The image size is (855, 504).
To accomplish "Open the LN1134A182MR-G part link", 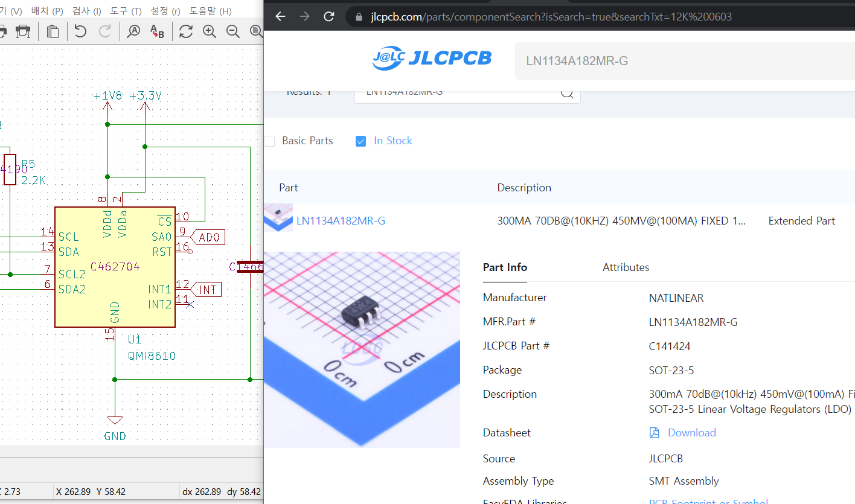I will 341,221.
